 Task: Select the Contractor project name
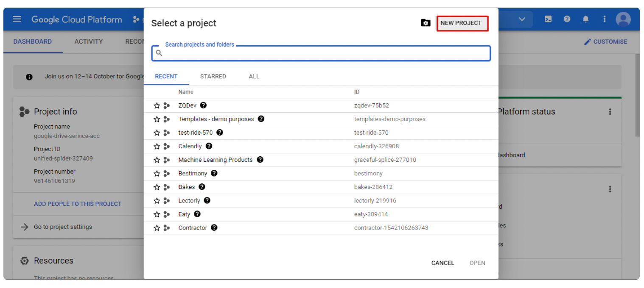tap(193, 228)
